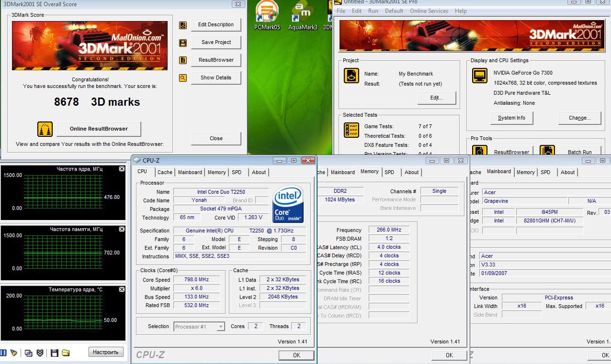Open the Selection Processor #1 dropdown

pyautogui.click(x=221, y=327)
